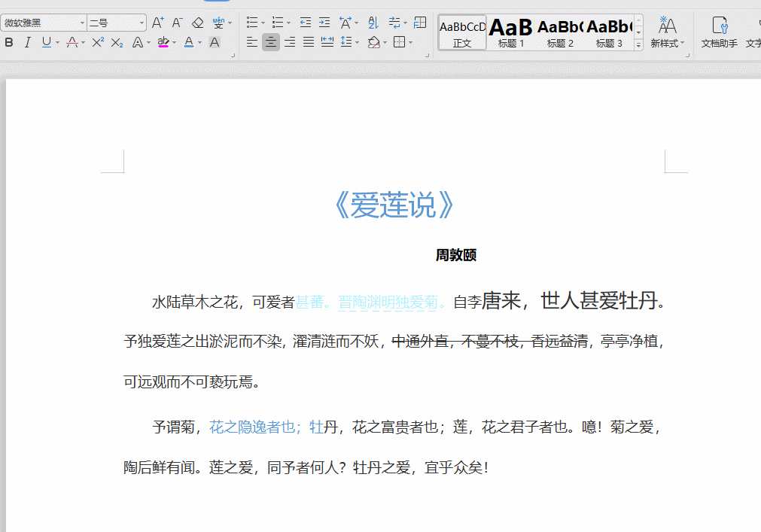Click the Chinese layout character scaling icon

pyautogui.click(x=345, y=23)
